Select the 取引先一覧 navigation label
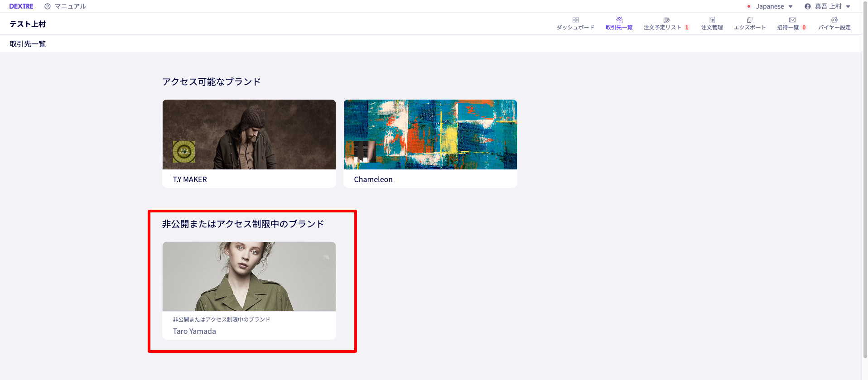868x380 pixels. 619,28
